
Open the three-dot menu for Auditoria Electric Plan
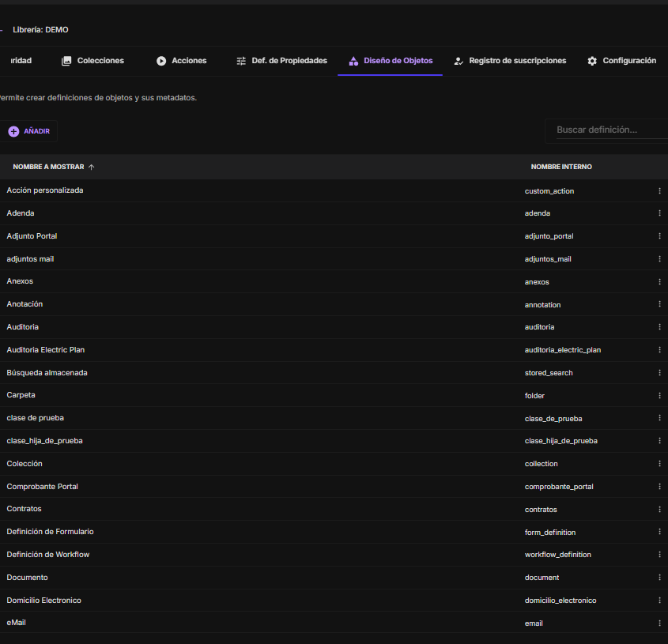(659, 350)
